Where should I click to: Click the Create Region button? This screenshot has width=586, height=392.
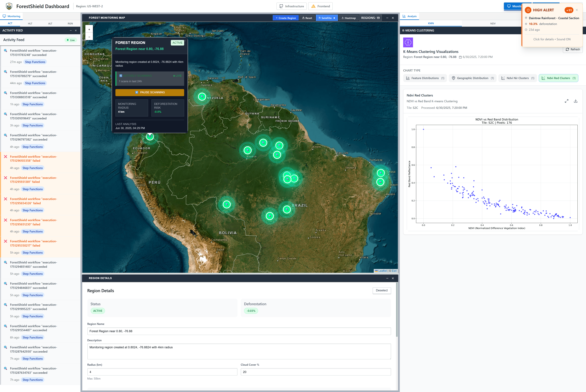pos(285,18)
